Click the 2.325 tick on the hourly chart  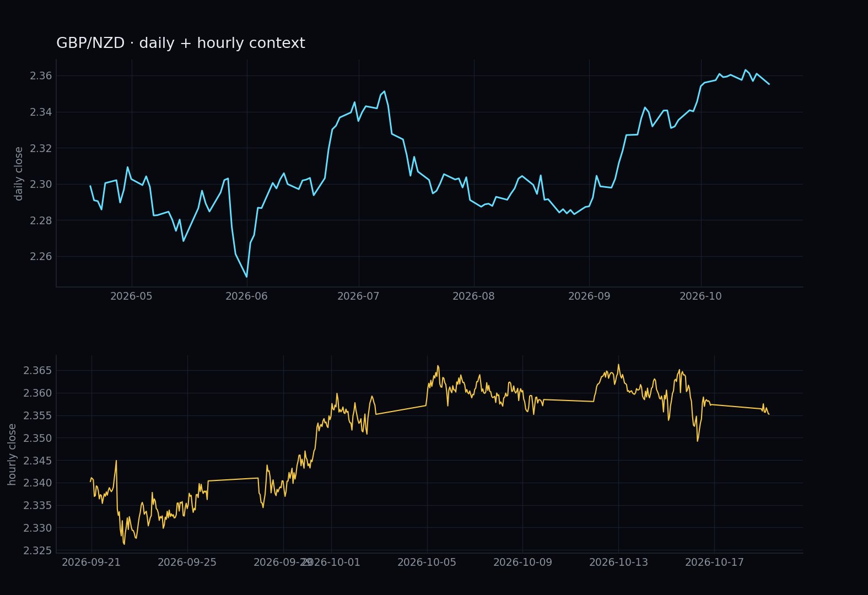[x=37, y=551]
